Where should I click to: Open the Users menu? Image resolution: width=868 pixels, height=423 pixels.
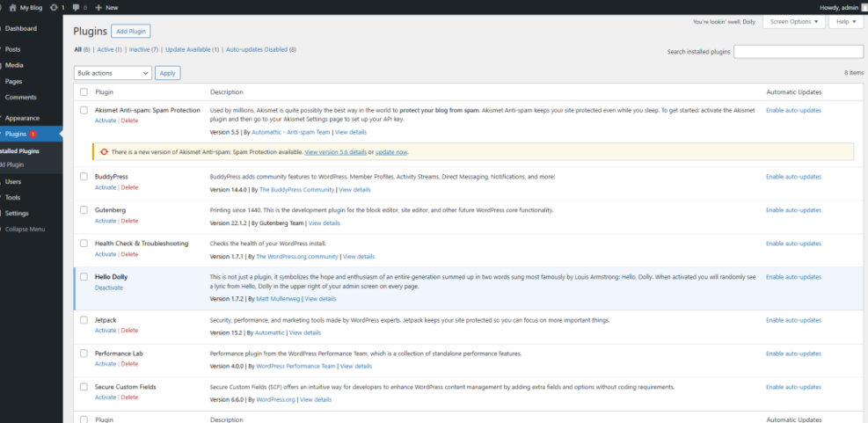point(13,181)
